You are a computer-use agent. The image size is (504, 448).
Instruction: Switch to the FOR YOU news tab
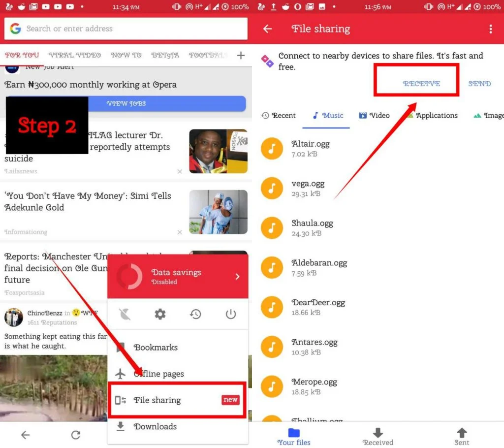pos(22,55)
